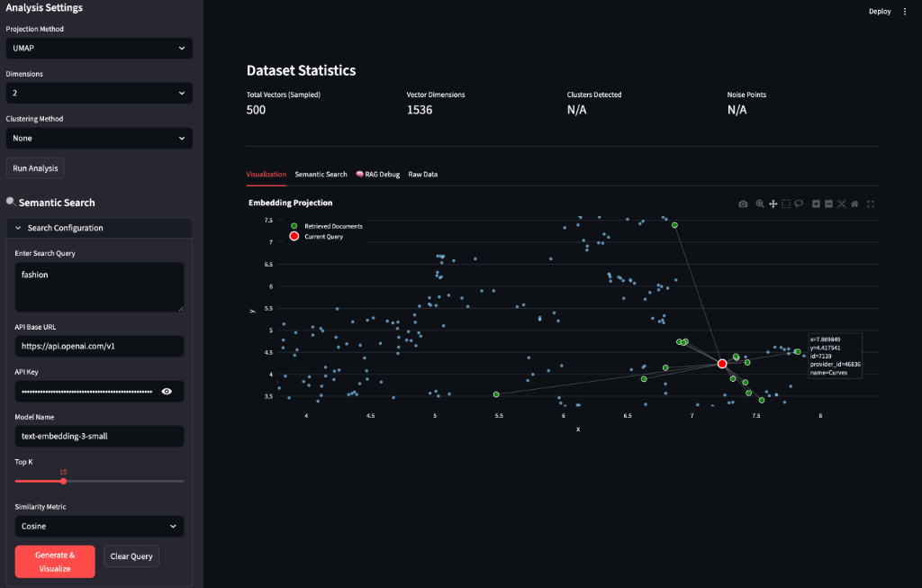Reset plot axes with home icon
Viewport: 922px width, 588px height.
[854, 204]
